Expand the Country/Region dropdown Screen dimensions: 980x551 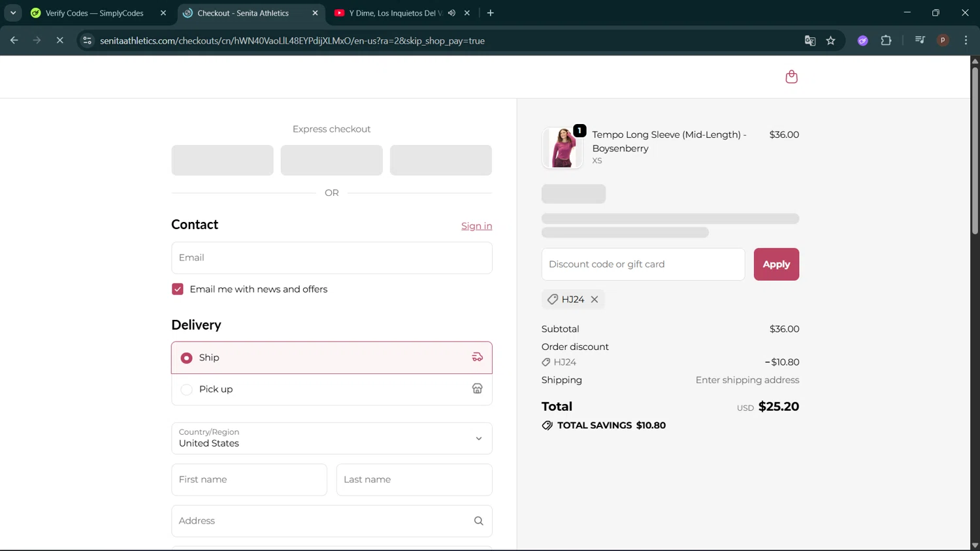pos(331,438)
